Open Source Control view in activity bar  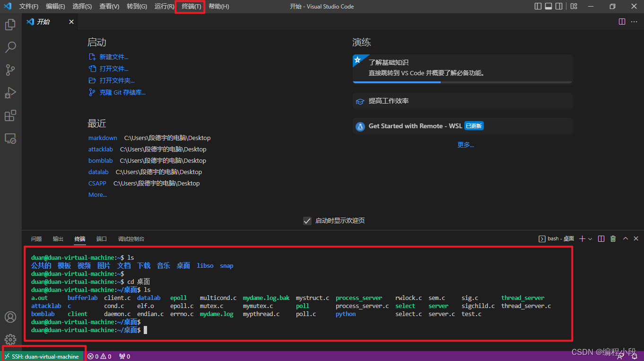tap(10, 70)
